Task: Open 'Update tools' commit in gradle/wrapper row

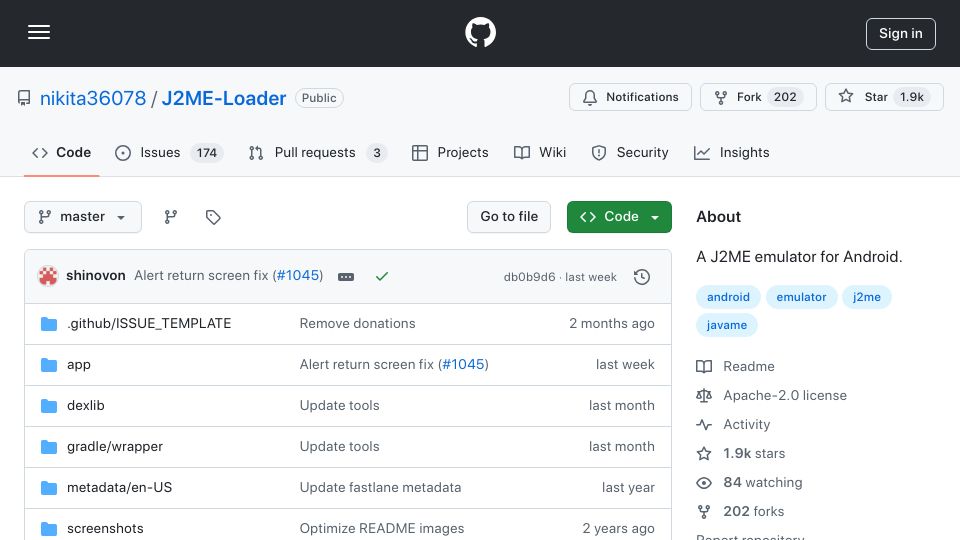Action: click(x=339, y=446)
